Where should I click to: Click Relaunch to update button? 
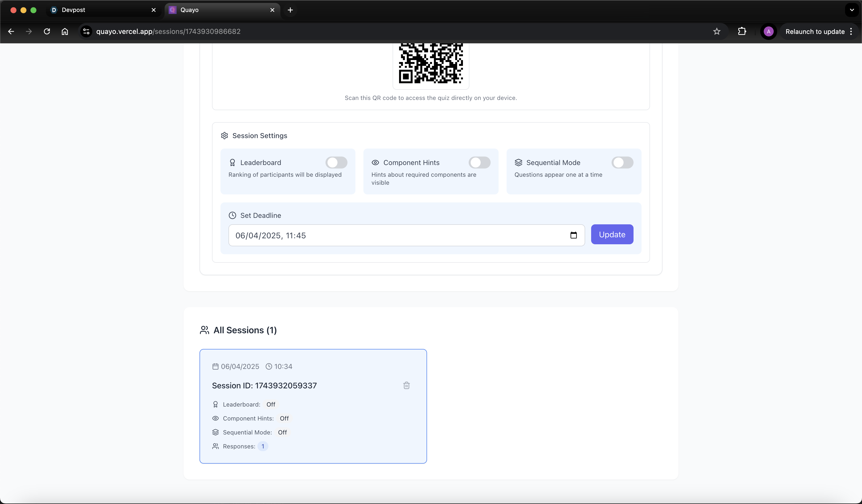[815, 31]
